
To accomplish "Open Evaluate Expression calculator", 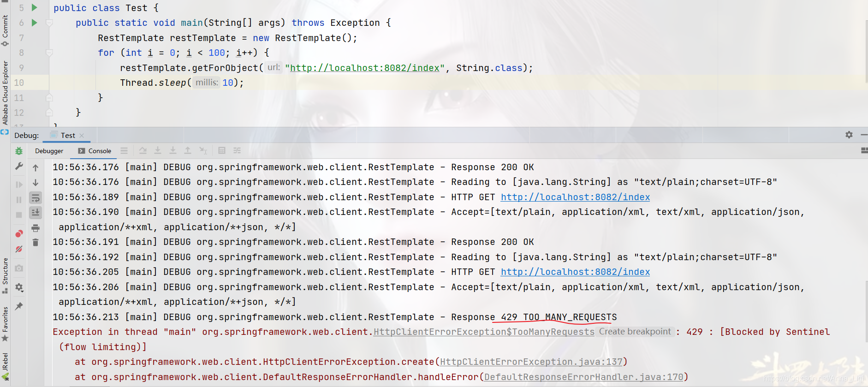I will [222, 151].
